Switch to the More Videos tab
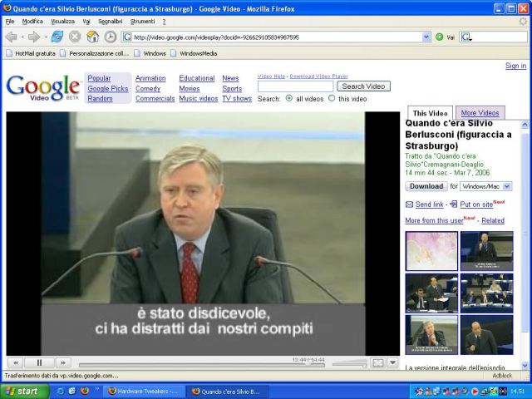The image size is (532, 399). (x=480, y=113)
